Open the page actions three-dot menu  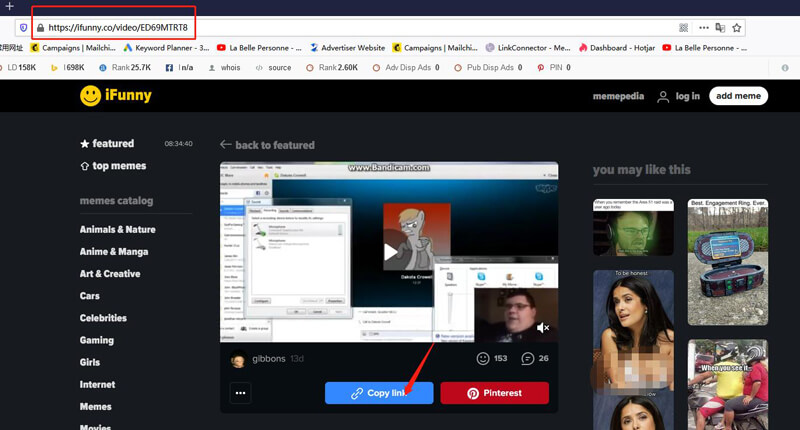click(x=704, y=28)
